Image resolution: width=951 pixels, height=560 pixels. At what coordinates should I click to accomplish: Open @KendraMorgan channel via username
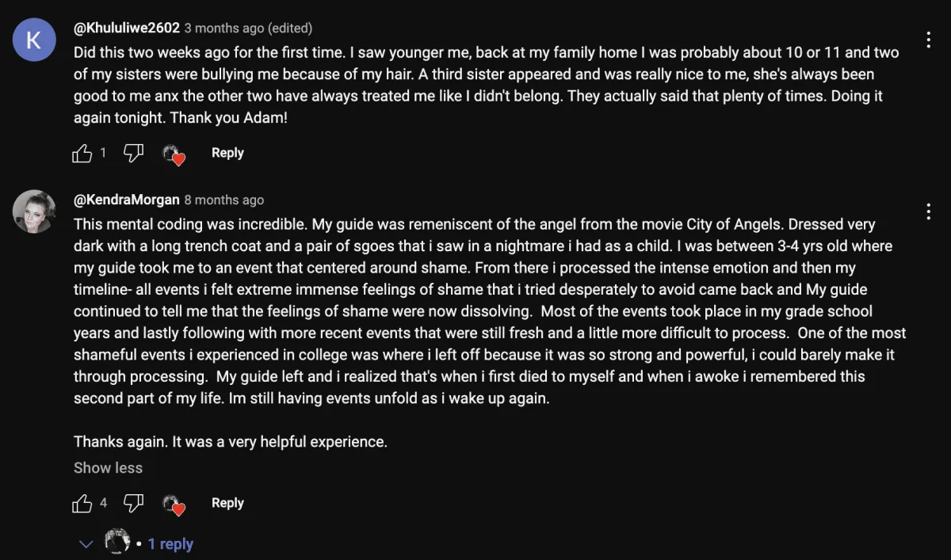[x=127, y=200]
